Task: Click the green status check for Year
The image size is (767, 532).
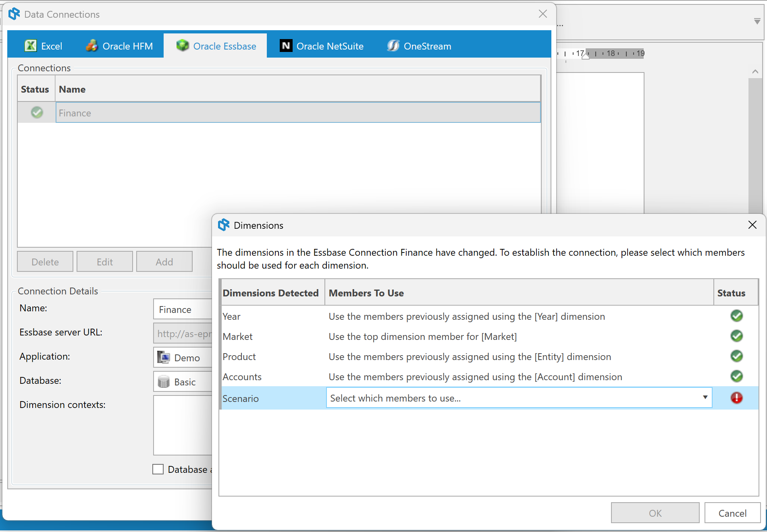Action: (x=737, y=316)
